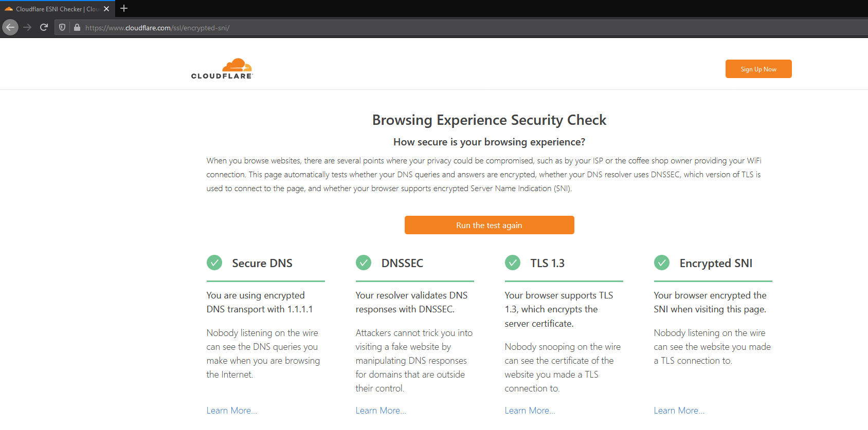
Task: Click the Encrypted SNI green checkmark icon
Action: coord(662,263)
